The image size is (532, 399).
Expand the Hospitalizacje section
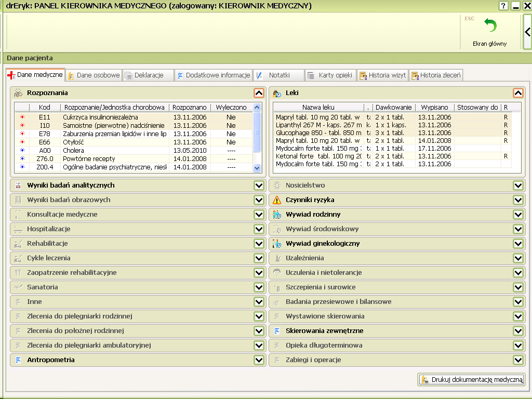point(259,229)
